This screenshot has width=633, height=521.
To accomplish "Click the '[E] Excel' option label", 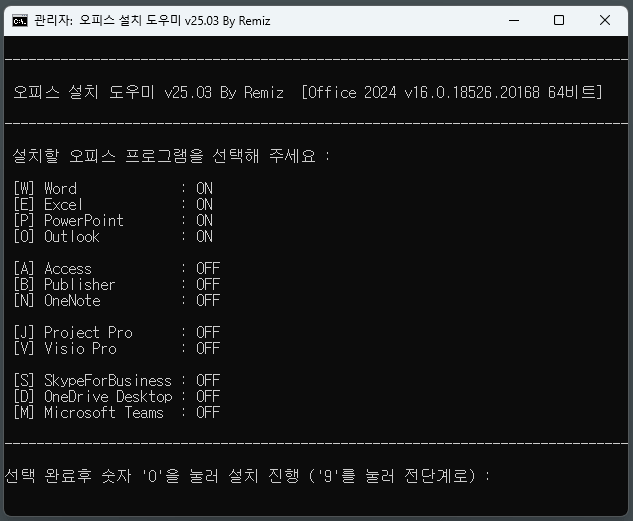I will pyautogui.click(x=48, y=205).
